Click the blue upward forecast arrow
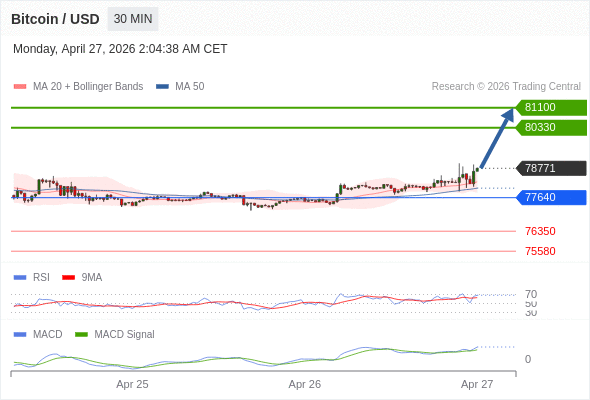This screenshot has height=400, width=590. pyautogui.click(x=497, y=138)
